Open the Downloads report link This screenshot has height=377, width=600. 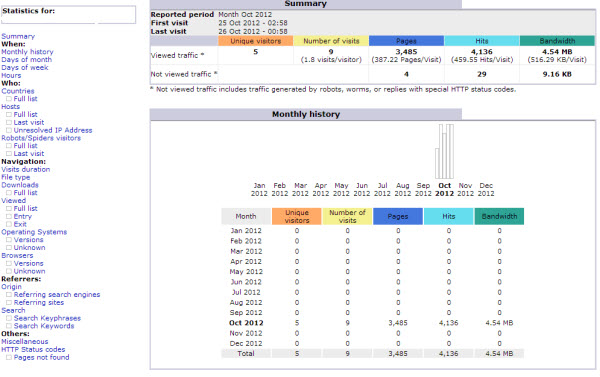[x=20, y=185]
